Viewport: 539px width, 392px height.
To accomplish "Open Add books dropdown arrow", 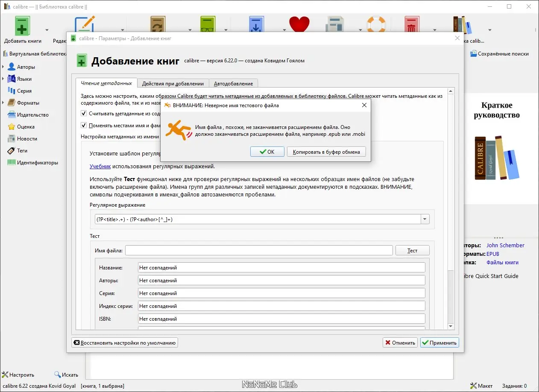I will click(47, 30).
